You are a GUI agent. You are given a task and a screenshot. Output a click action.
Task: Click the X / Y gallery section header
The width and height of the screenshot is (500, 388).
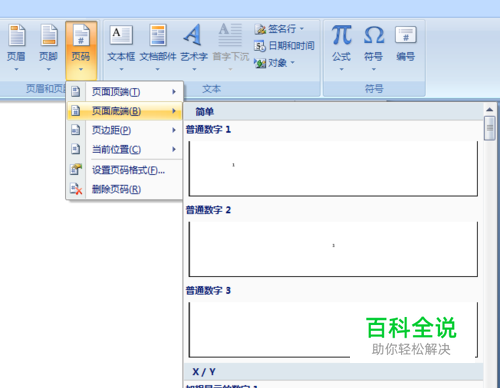pos(333,372)
